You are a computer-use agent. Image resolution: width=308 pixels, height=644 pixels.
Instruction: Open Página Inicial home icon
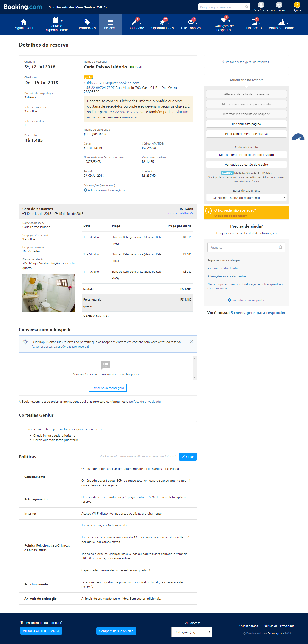click(x=23, y=22)
